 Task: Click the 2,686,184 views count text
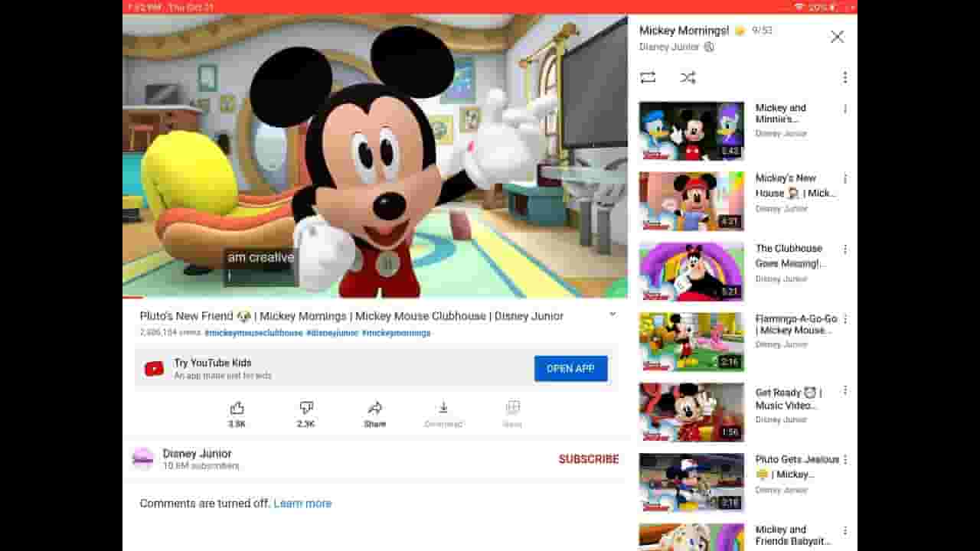(x=170, y=333)
